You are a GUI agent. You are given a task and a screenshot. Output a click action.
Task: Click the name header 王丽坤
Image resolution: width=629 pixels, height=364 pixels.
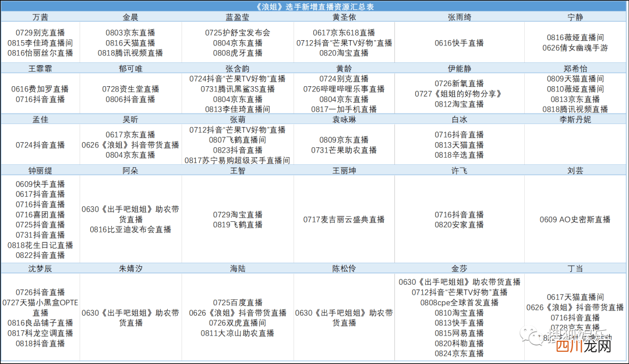pos(344,171)
